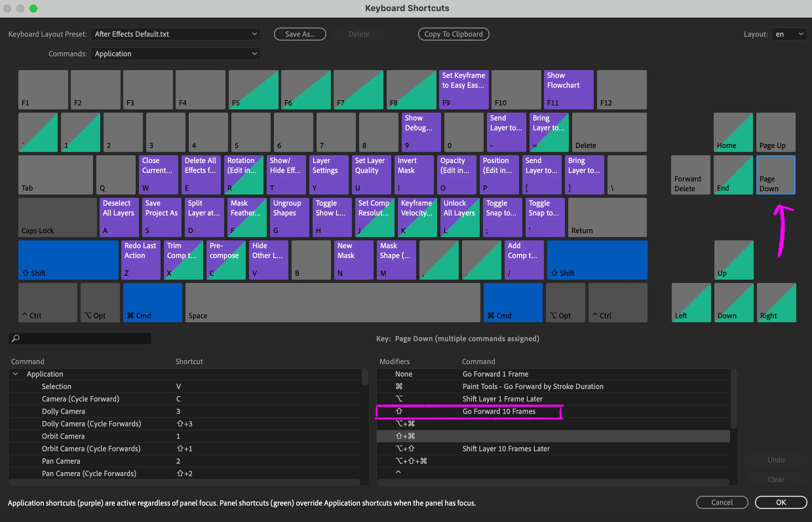Select the Page Down key
The image size is (812, 522).
pos(775,175)
